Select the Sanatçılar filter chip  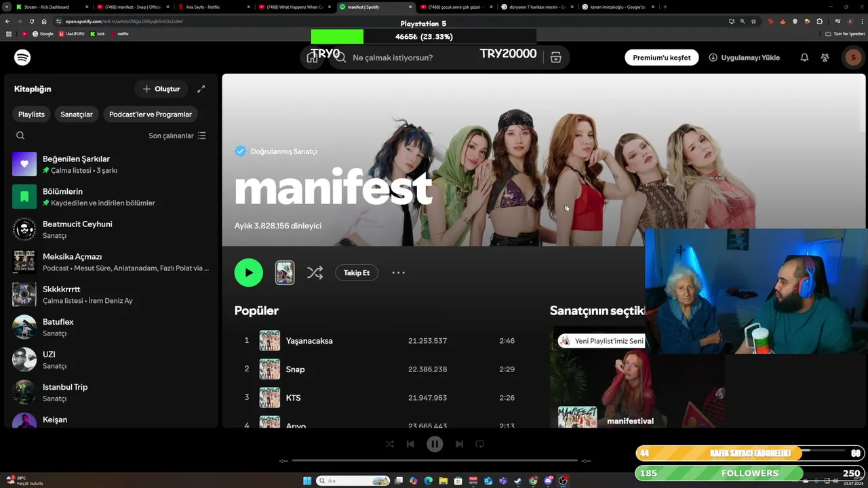77,115
